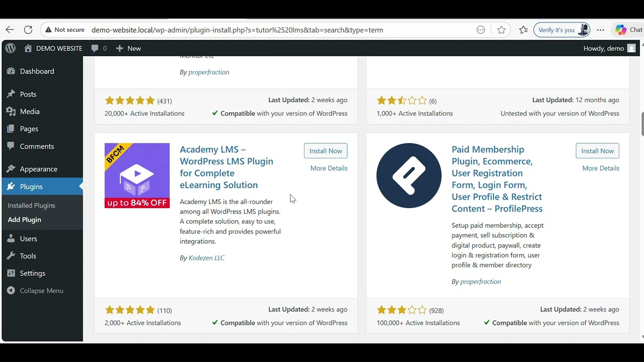
Task: Click the ProfilePress plugin logo
Action: click(x=409, y=175)
